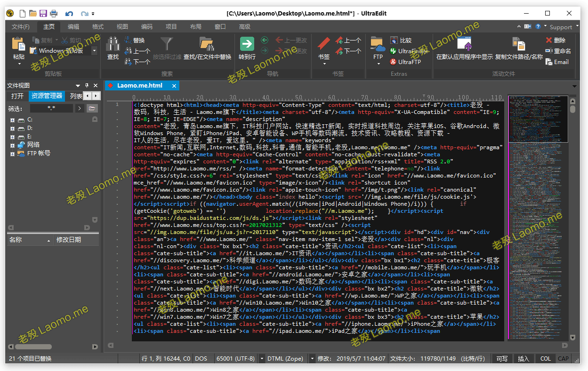
Task: Click the 查找 (Find) binoculars icon
Action: (x=113, y=44)
